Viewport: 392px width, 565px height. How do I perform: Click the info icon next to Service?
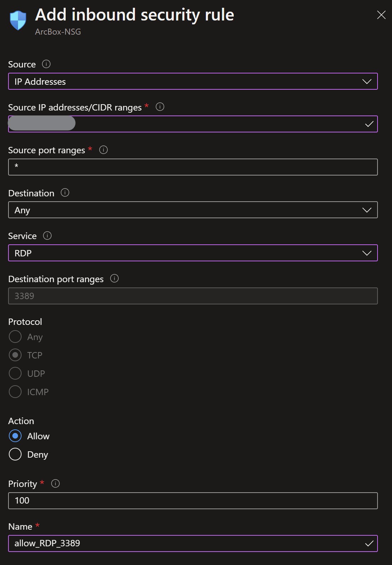coord(47,236)
